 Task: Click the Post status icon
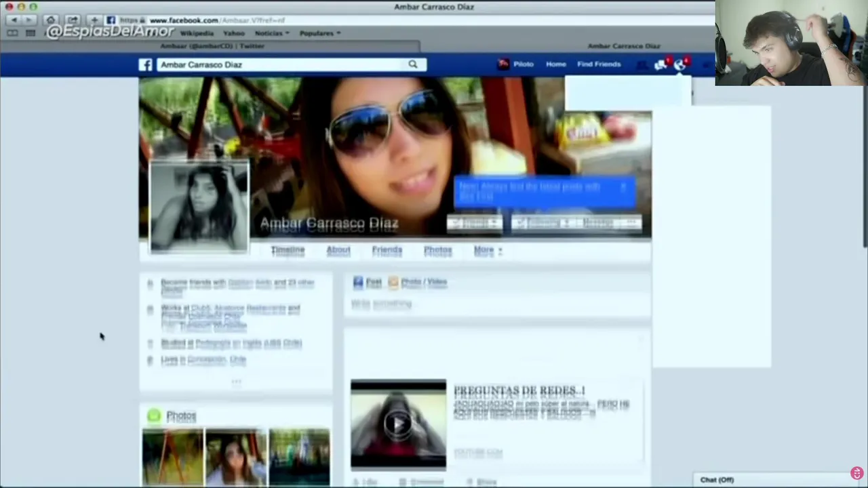[x=358, y=282]
